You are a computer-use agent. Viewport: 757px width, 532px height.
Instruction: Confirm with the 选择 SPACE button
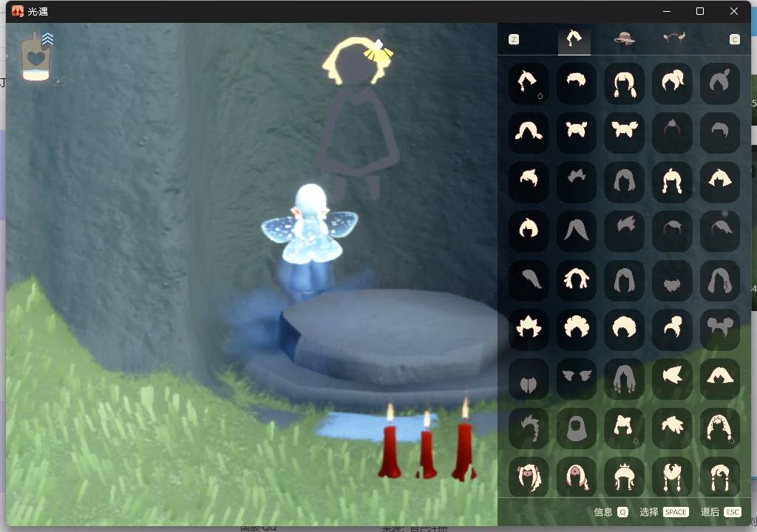[664, 512]
